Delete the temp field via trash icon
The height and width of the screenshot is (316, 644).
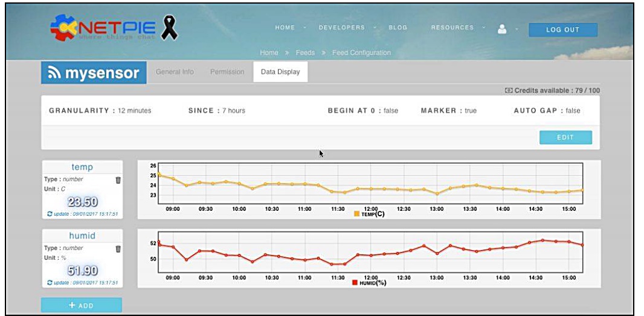[x=118, y=180]
